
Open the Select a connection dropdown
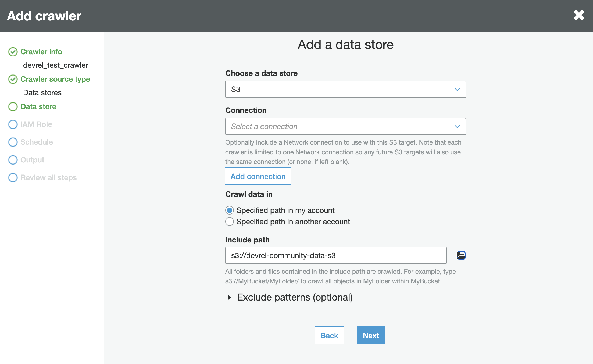pyautogui.click(x=345, y=126)
